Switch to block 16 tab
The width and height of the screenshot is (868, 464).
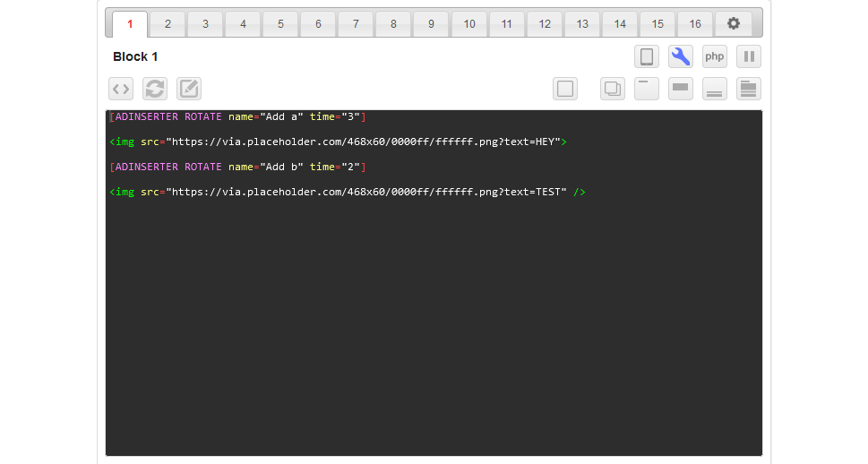[x=695, y=24]
